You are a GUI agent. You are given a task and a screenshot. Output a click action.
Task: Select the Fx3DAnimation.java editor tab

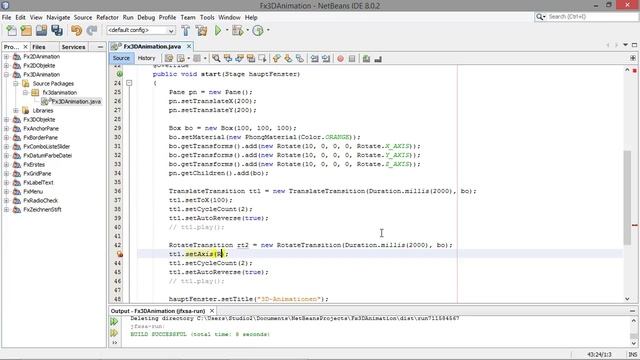pyautogui.click(x=152, y=47)
